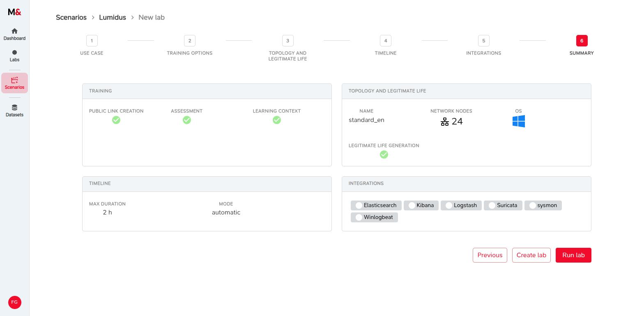
Task: Go to step 2 Training Options
Action: pyautogui.click(x=190, y=45)
